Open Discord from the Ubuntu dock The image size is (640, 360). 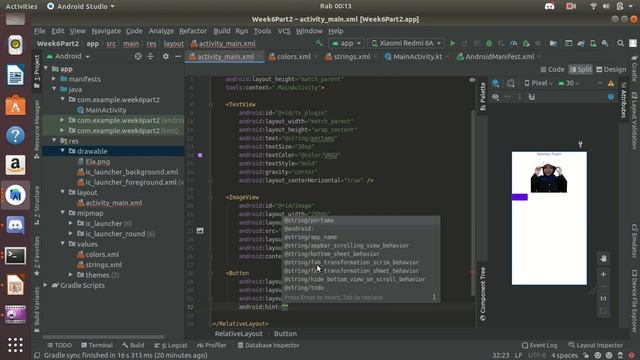(x=16, y=225)
